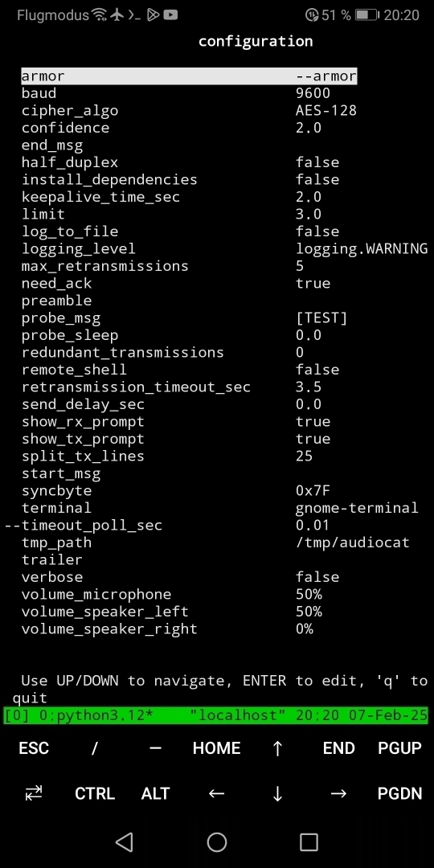Select the highlighted armor row
This screenshot has height=868, width=434.
point(189,76)
